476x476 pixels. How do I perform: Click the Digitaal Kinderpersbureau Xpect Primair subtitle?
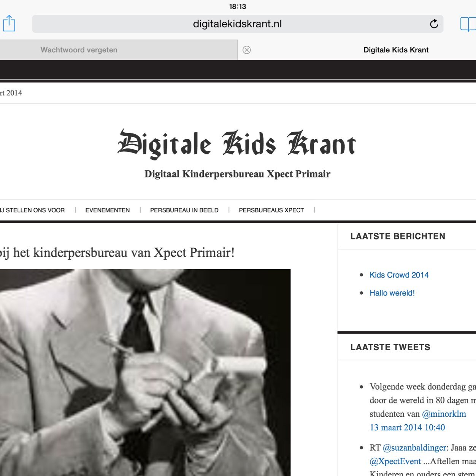click(238, 174)
